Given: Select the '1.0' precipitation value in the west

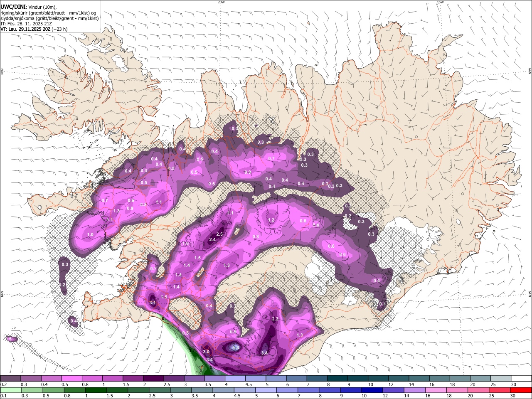Looking at the screenshot, I should tap(91, 235).
